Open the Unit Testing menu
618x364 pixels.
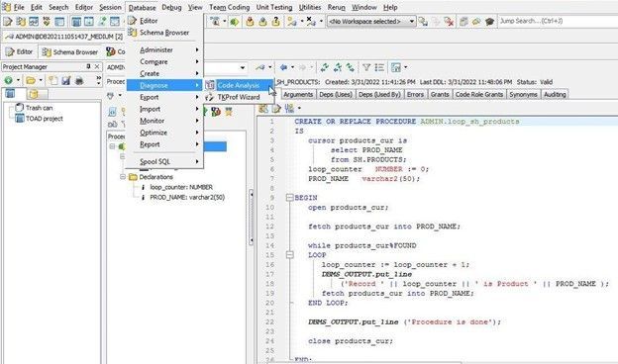click(274, 7)
